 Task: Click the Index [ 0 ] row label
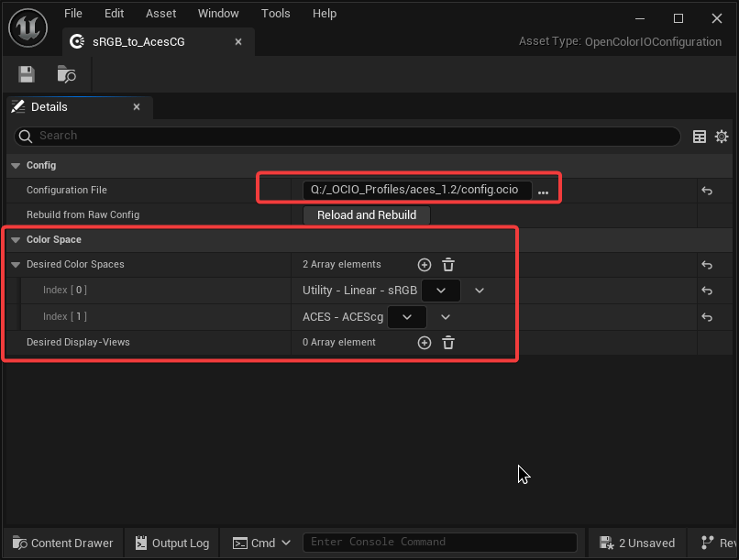coord(64,291)
